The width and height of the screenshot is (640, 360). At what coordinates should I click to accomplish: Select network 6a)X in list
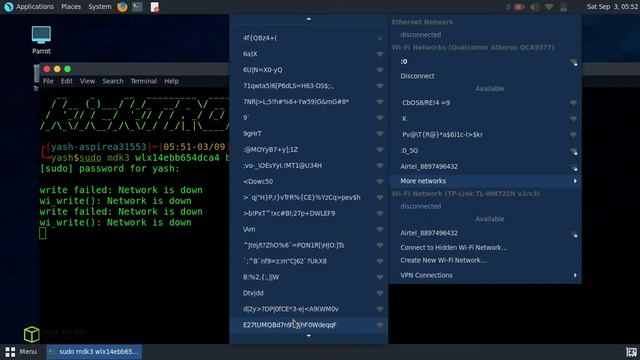coord(309,54)
